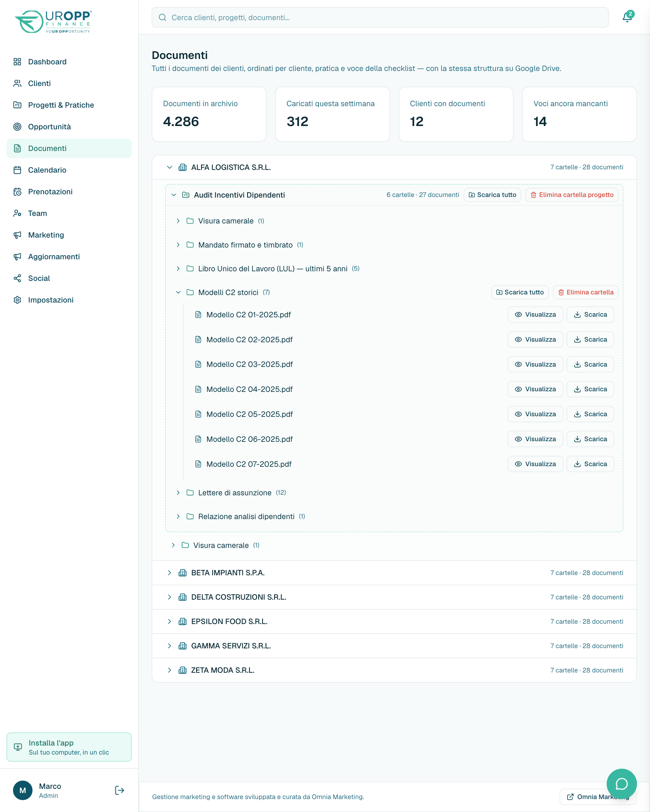The width and height of the screenshot is (650, 812).
Task: Click the Opportunità target icon
Action: click(x=17, y=127)
